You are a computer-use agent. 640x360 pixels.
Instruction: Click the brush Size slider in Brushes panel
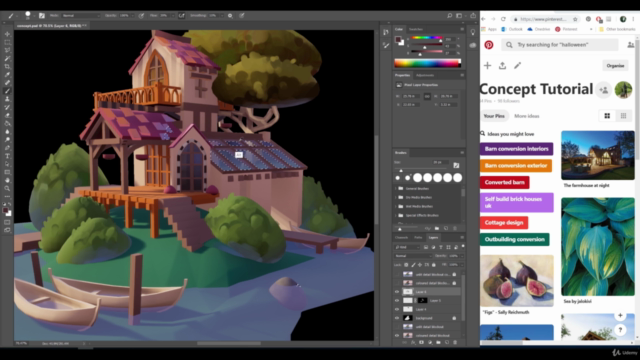point(422,170)
